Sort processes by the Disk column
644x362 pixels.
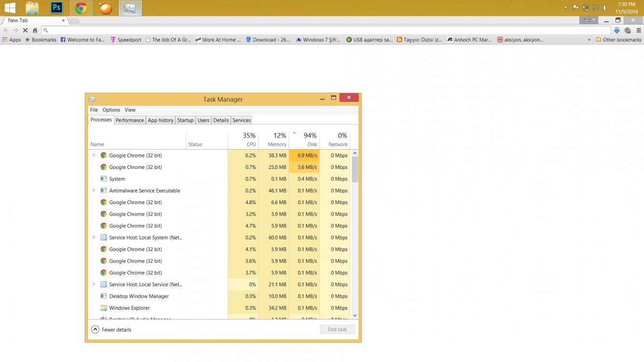[304, 139]
